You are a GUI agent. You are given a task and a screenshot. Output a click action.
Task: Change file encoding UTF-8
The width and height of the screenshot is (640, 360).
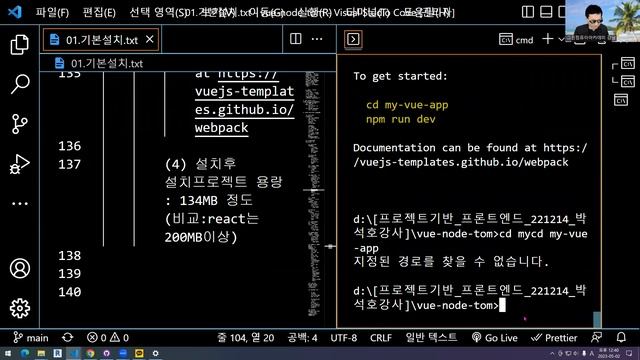pyautogui.click(x=343, y=338)
